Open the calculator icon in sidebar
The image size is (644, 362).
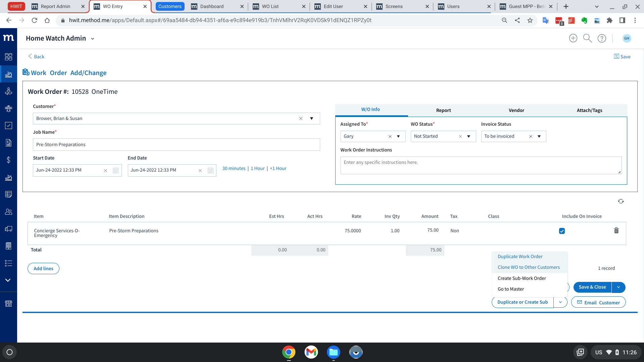[x=8, y=246]
